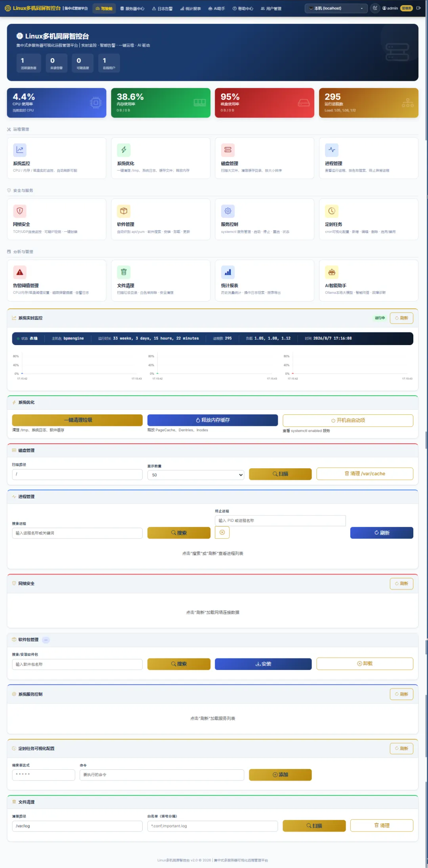This screenshot has width=428, height=868.
Task: Click the 未读告警 stat tile
Action: coord(57,63)
